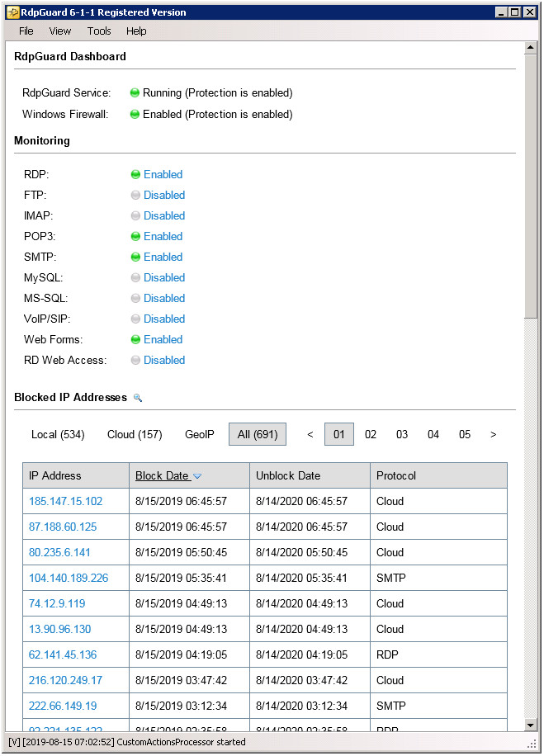This screenshot has height=756, width=544.
Task: Click the Enabled link for POP3
Action: (x=163, y=237)
